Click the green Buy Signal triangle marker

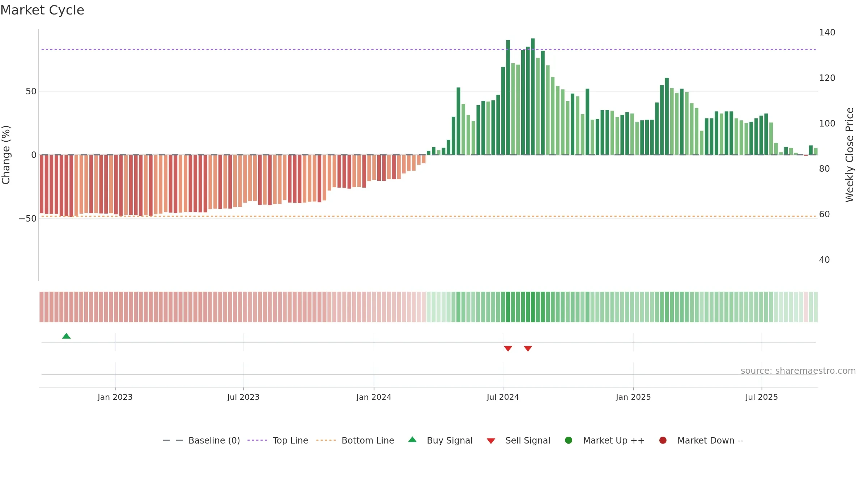click(66, 336)
